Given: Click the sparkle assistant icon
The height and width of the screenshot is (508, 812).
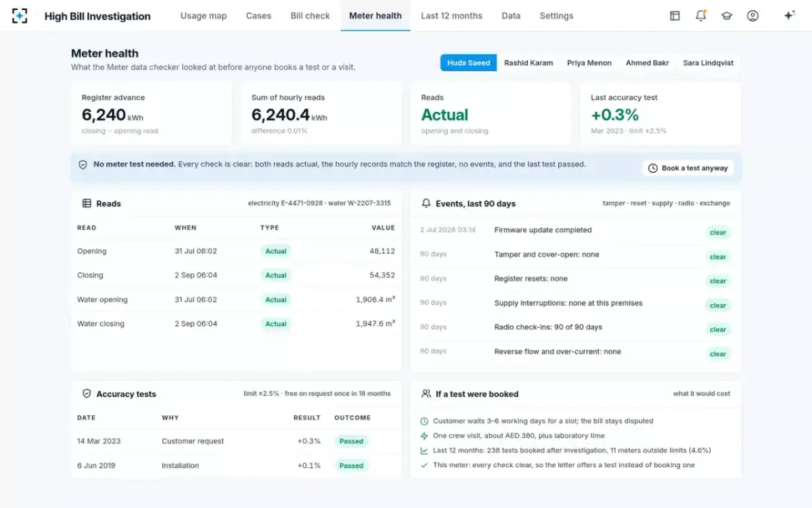Looking at the screenshot, I should pos(789,16).
